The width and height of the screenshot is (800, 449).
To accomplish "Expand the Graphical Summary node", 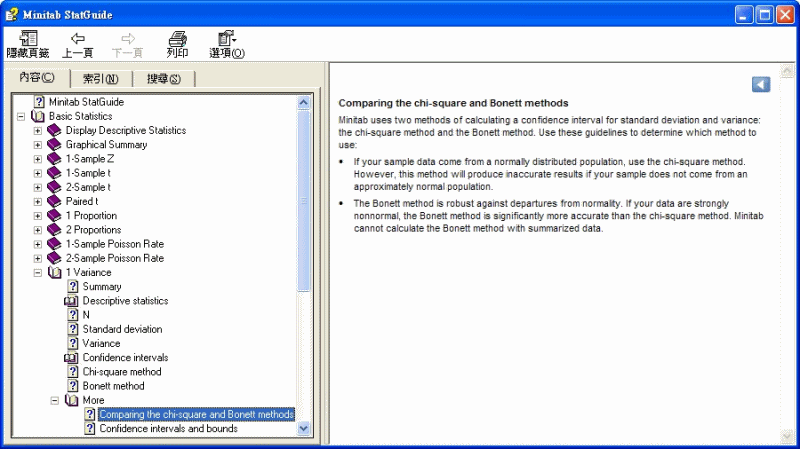I will [38, 145].
